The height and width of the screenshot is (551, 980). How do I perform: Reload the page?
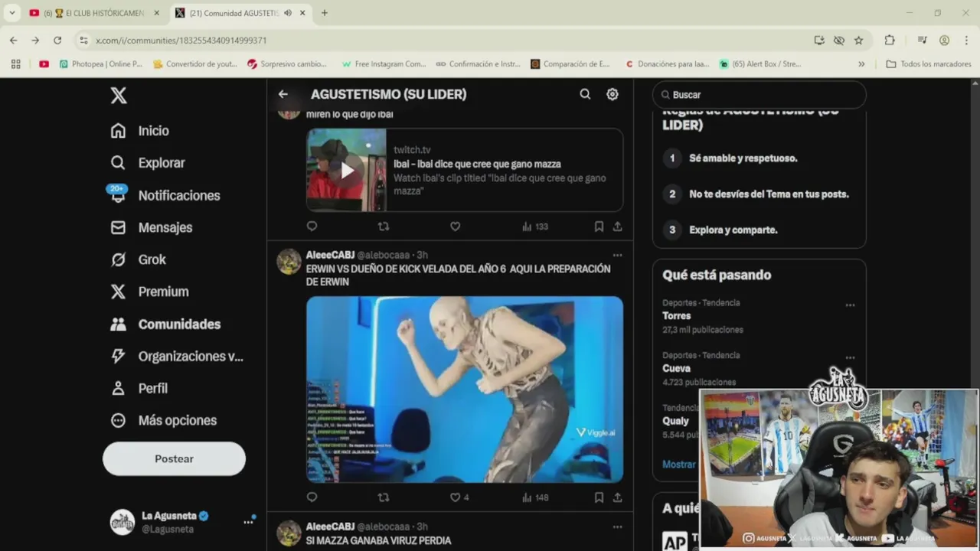click(x=57, y=40)
